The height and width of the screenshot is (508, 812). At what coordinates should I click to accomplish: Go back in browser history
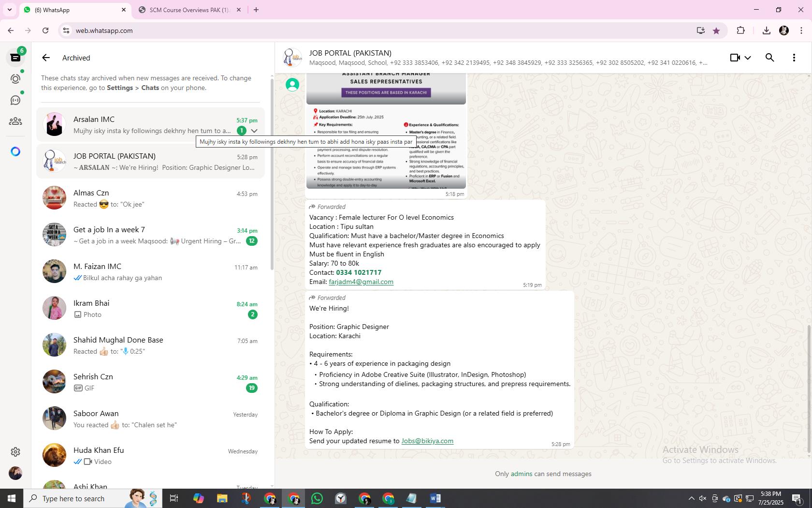(11, 30)
